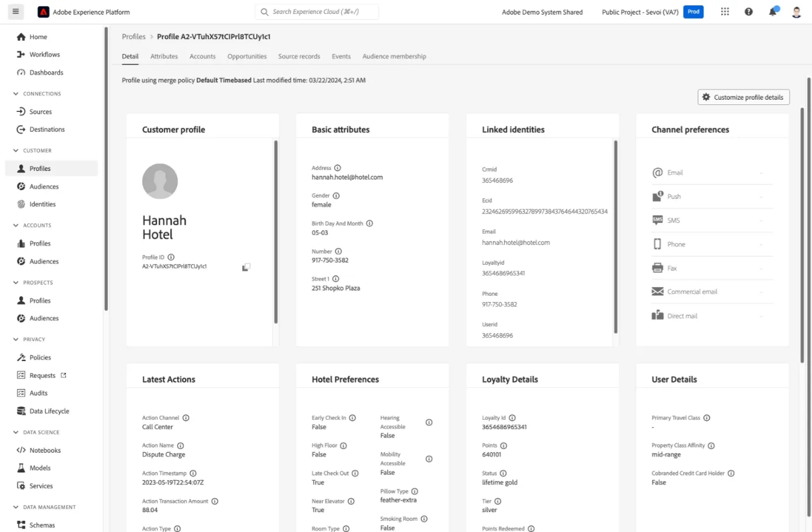Viewport: 812px width, 532px height.
Task: Show info for Property Class Affinity
Action: [x=711, y=446]
